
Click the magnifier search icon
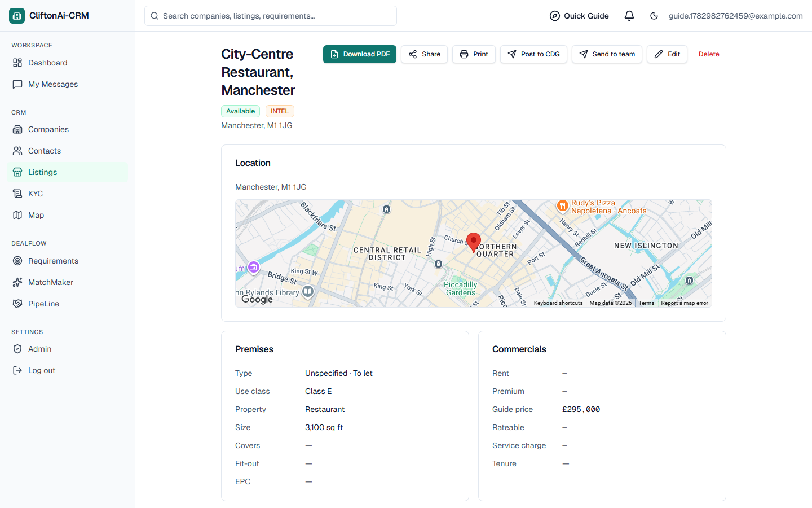point(155,16)
